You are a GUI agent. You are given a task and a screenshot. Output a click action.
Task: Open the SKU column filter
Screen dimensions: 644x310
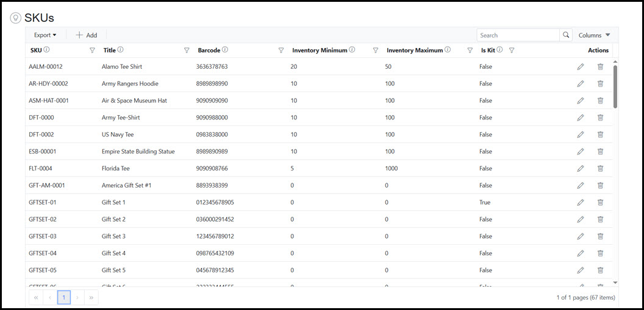click(92, 51)
